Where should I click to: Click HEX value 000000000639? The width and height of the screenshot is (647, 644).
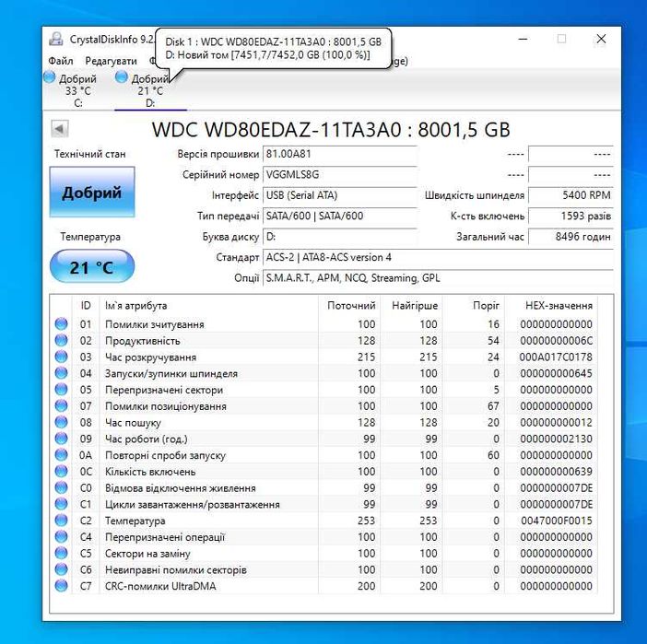point(556,472)
